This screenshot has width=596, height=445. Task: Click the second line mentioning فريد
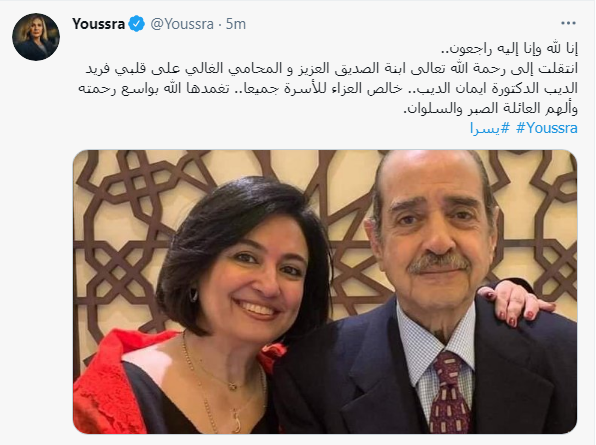(x=331, y=68)
